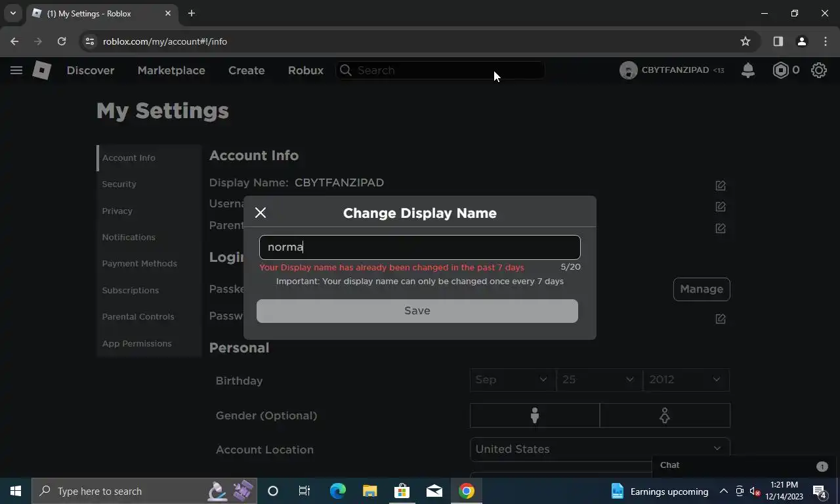Image resolution: width=840 pixels, height=504 pixels.
Task: Edit the Password pencil icon
Action: point(721,319)
